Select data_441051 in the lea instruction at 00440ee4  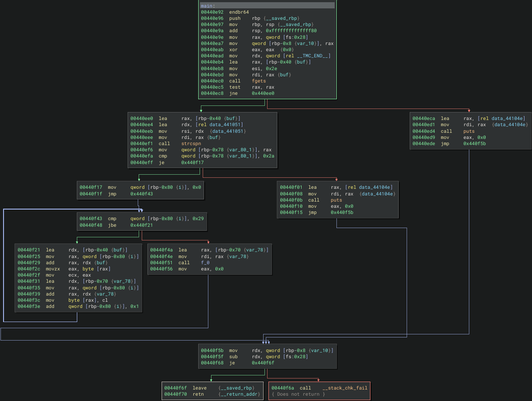point(226,125)
